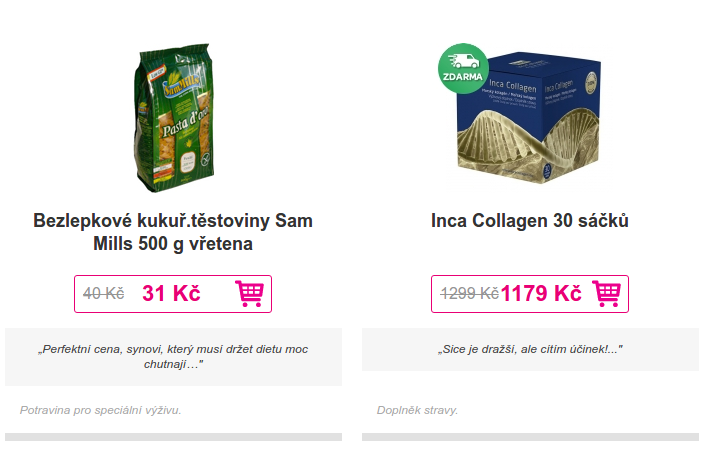Open the Bezlepkové kukuř.těstoviny Sam Mills title link
This screenshot has width=704, height=453.
pyautogui.click(x=173, y=232)
